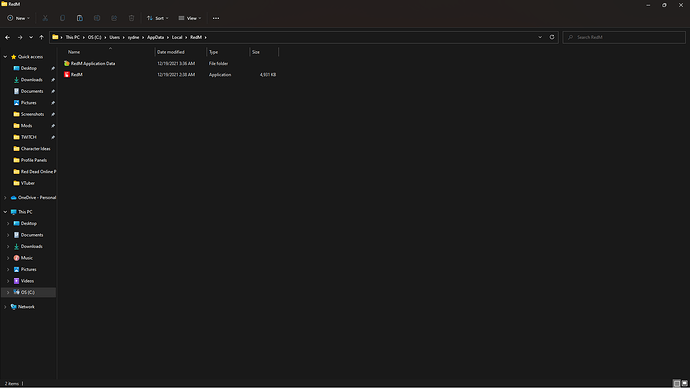Click AppData in the address breadcrumb

[x=155, y=37]
